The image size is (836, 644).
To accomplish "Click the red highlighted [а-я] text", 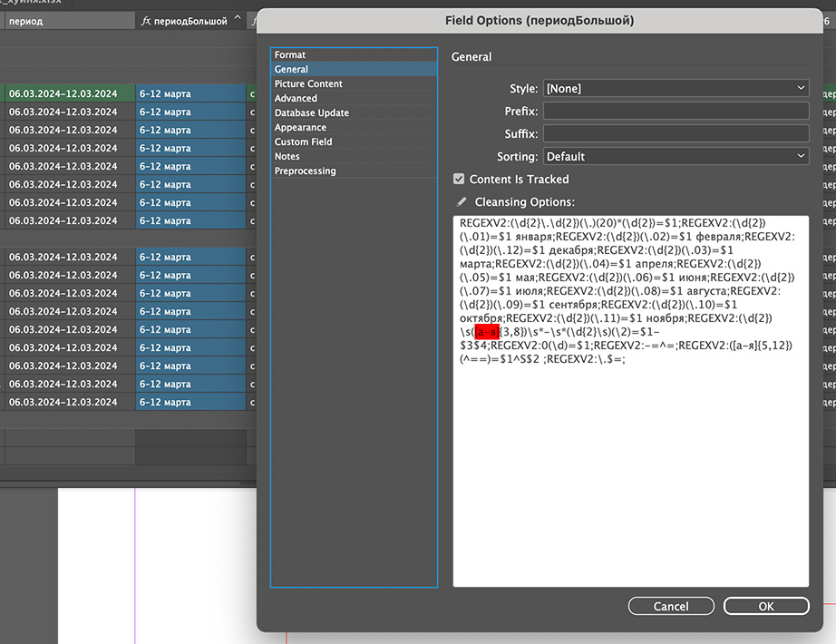I will click(487, 332).
